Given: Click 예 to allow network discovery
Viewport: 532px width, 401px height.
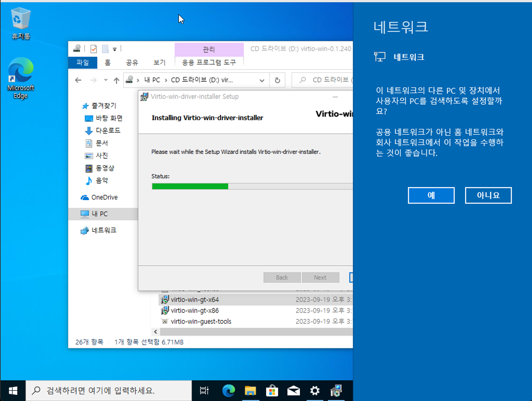Looking at the screenshot, I should coord(431,195).
